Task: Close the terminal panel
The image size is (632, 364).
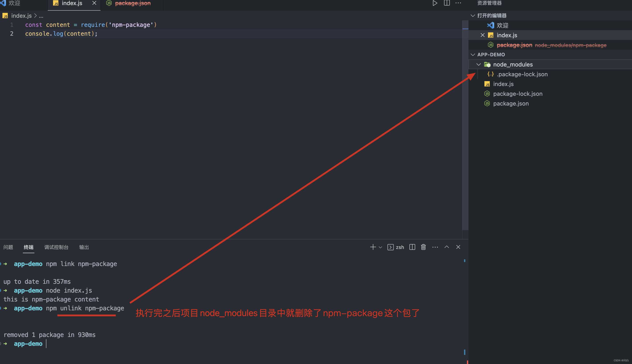Action: 458,247
